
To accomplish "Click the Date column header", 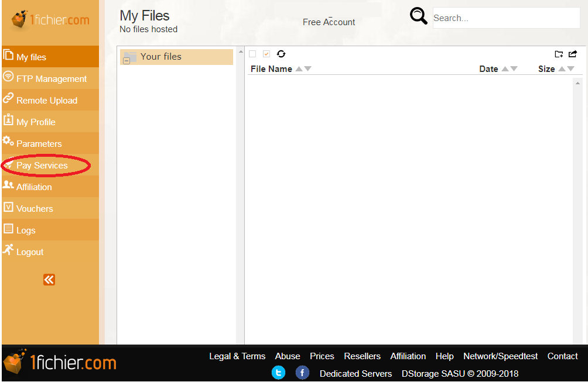I will coord(488,69).
